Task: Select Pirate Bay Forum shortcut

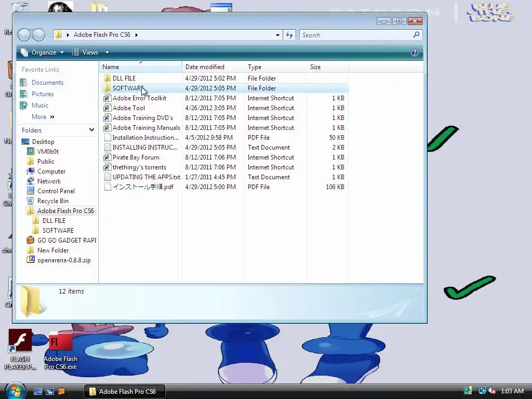Action: pos(136,157)
